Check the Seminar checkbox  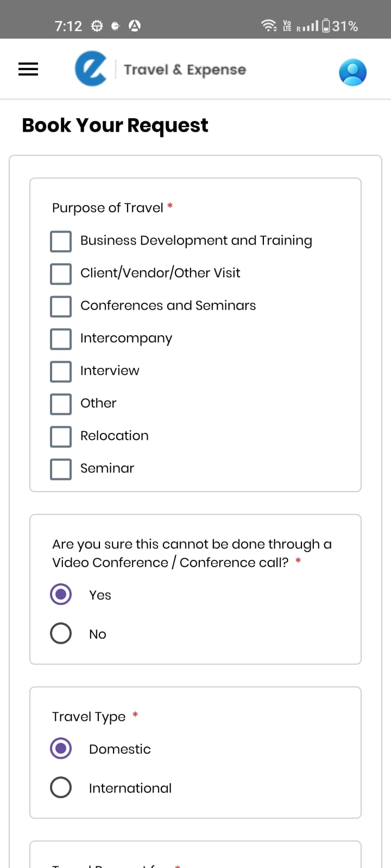61,469
